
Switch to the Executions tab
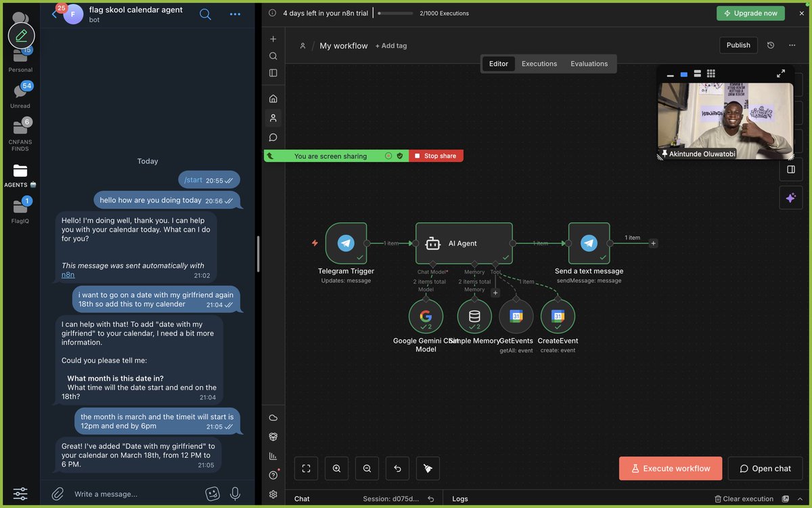coord(539,64)
